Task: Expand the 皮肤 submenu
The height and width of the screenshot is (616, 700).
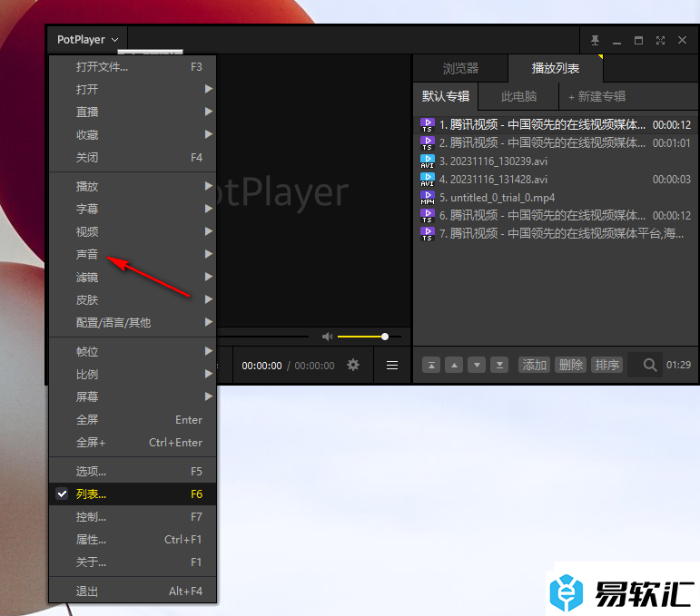Action: [x=133, y=299]
